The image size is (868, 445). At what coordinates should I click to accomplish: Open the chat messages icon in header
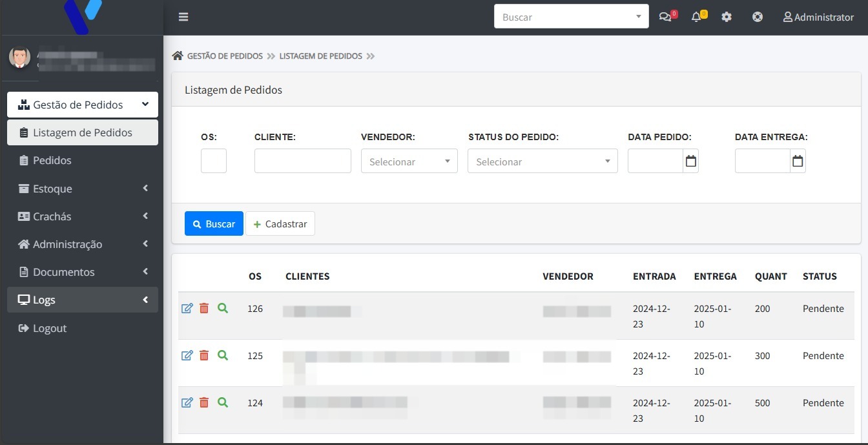coord(665,17)
